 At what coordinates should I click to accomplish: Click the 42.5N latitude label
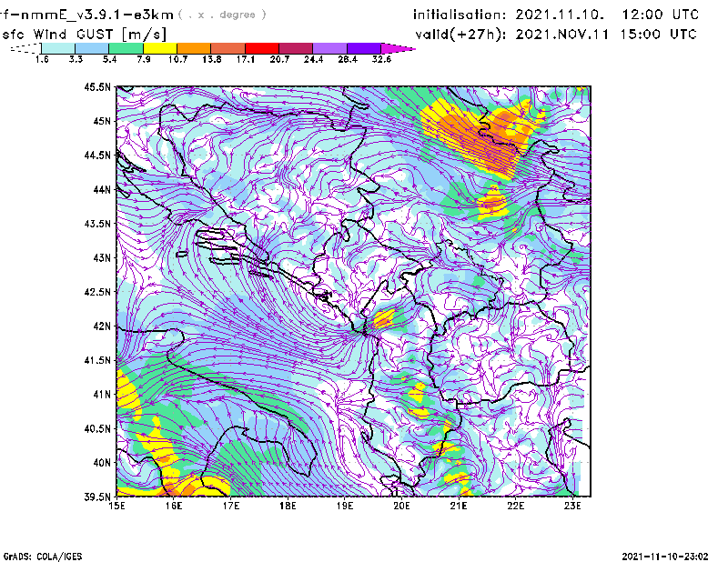pyautogui.click(x=97, y=292)
